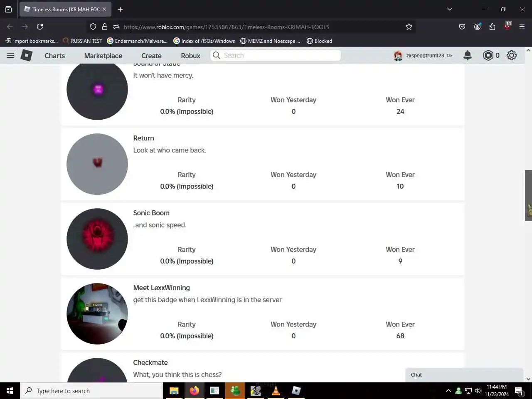The image size is (532, 399).
Task: Show hidden system tray icons
Action: [x=448, y=391]
